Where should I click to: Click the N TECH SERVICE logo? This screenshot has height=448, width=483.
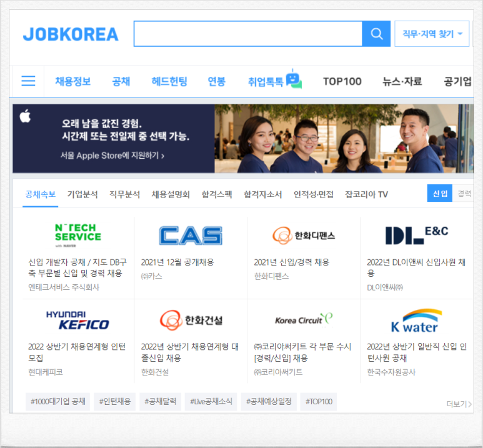point(78,235)
